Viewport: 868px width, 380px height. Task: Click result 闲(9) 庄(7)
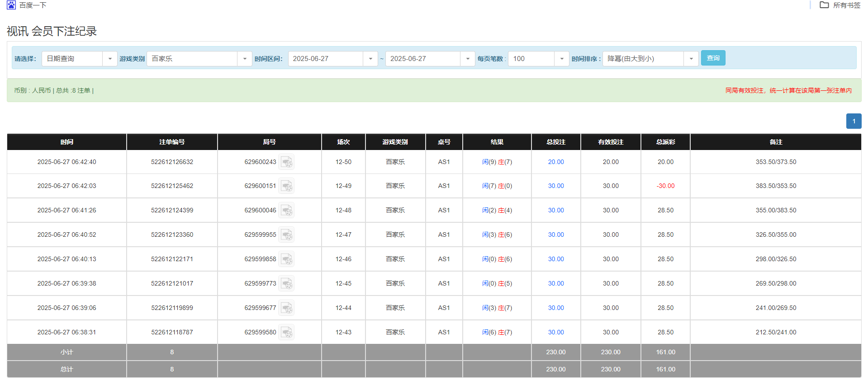497,162
